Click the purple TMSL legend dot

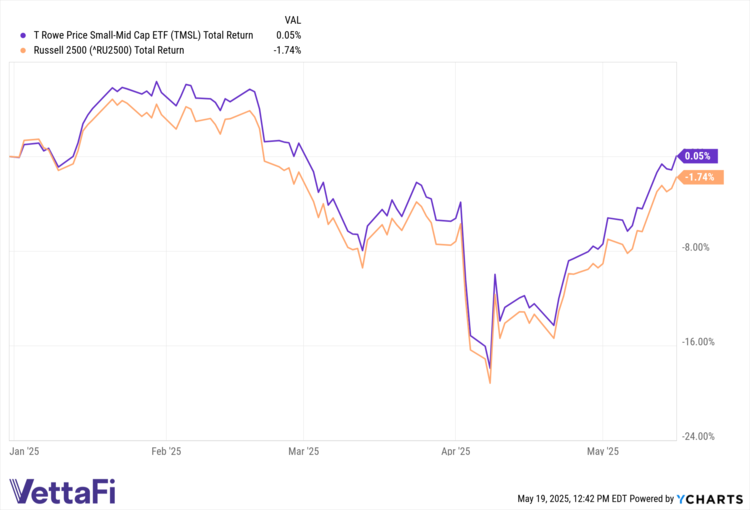[x=23, y=35]
